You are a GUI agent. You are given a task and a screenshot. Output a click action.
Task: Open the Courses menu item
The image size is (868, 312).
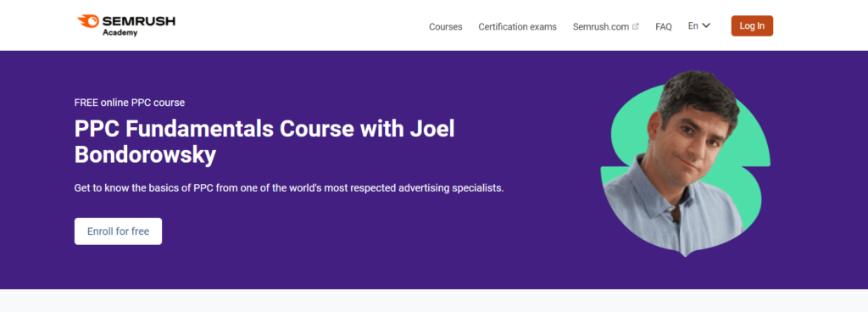tap(446, 26)
